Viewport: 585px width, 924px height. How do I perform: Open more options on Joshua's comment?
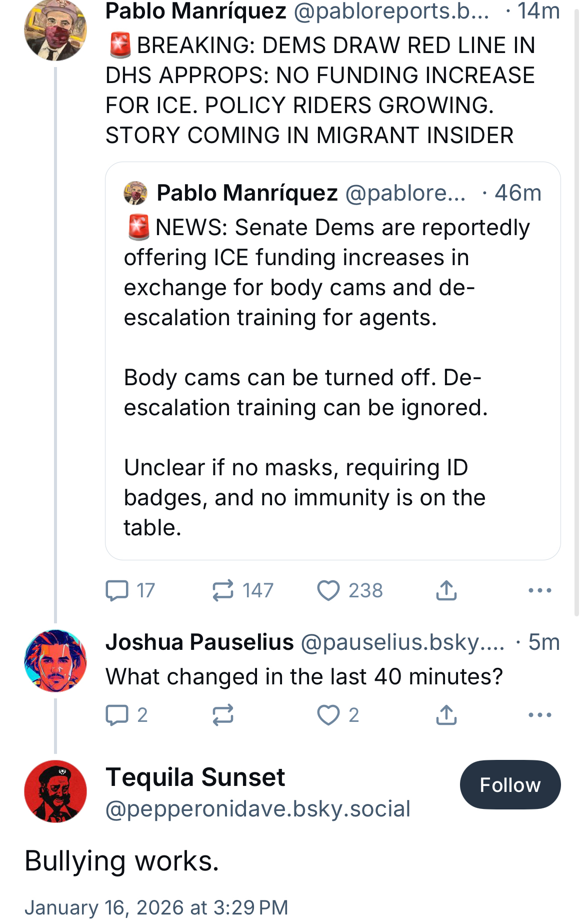tap(539, 715)
